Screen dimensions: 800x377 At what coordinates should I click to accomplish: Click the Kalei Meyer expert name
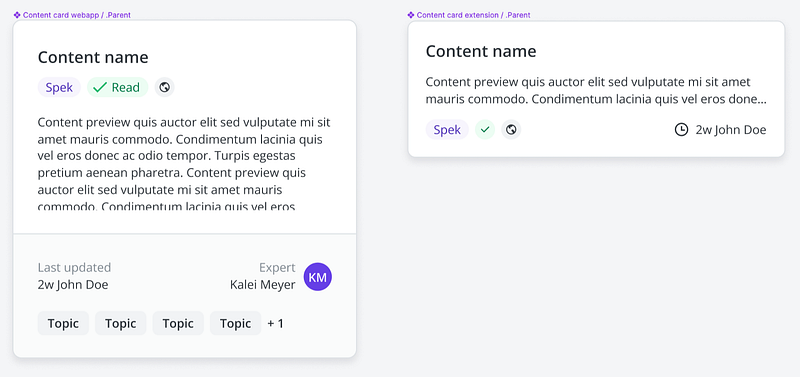pyautogui.click(x=262, y=285)
